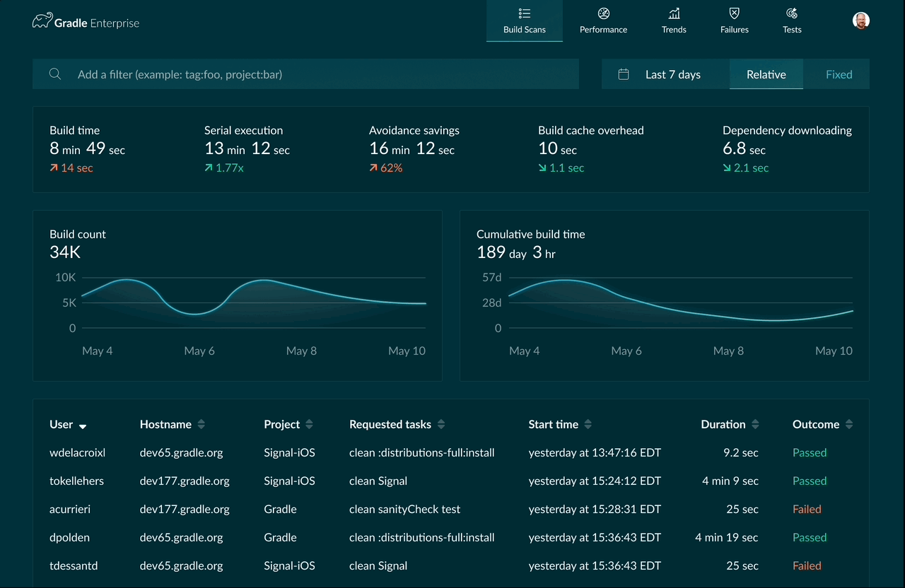
Task: View the Failed build from acurrieri
Action: pos(807,509)
